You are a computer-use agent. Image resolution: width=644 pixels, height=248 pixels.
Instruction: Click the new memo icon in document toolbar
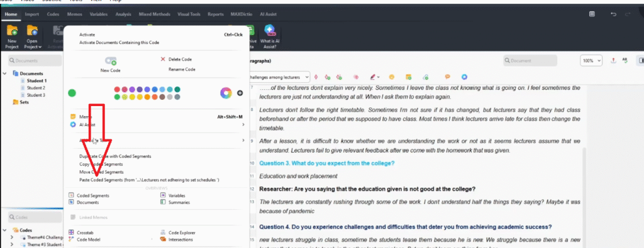coord(408,77)
